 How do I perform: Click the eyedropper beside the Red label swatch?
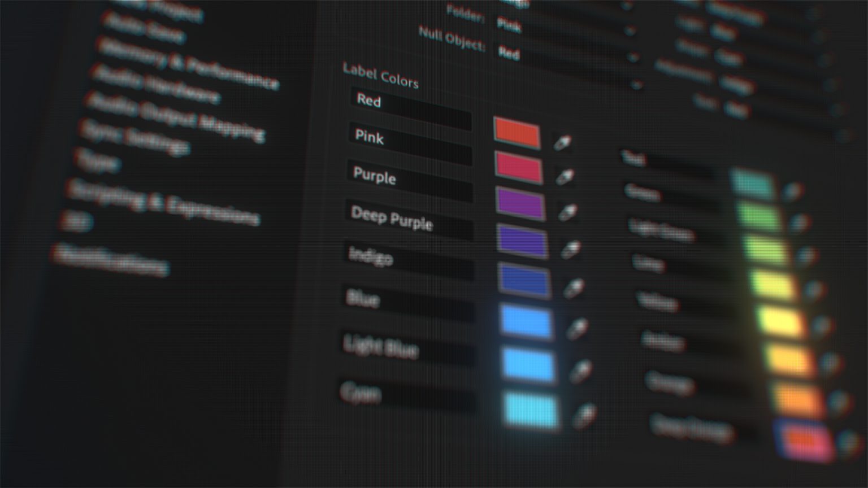562,142
